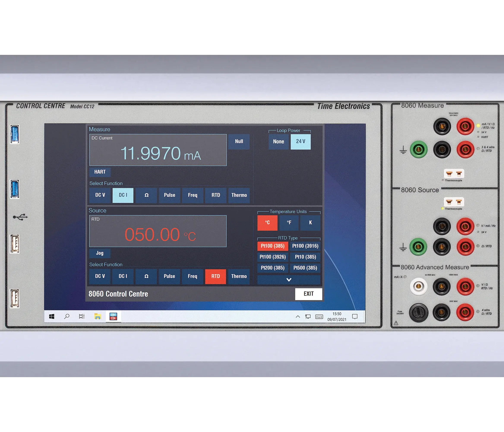The image size is (504, 432).
Task: Select K temperature unit
Action: (310, 223)
